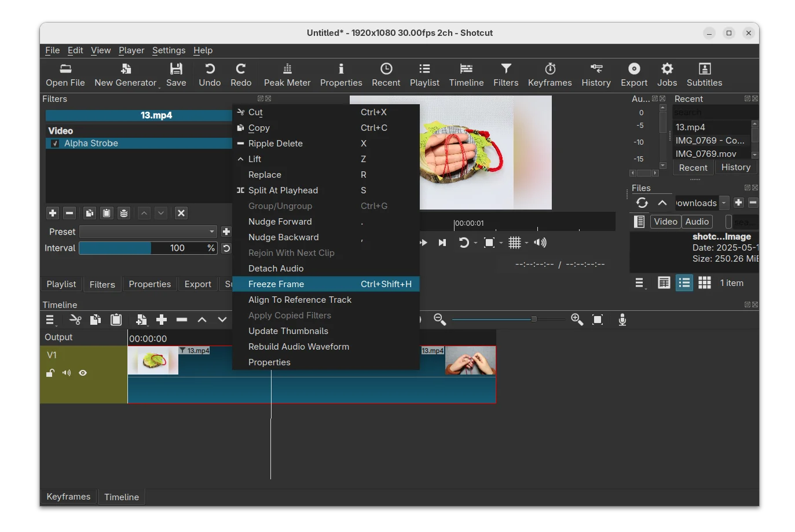Open the Keyframes toolbar panel
This screenshot has width=795, height=532.
coord(549,75)
